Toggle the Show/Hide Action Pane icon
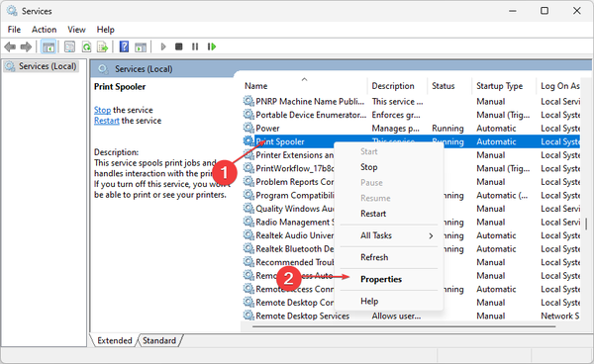Viewport: 594px width, 364px height. tap(141, 46)
